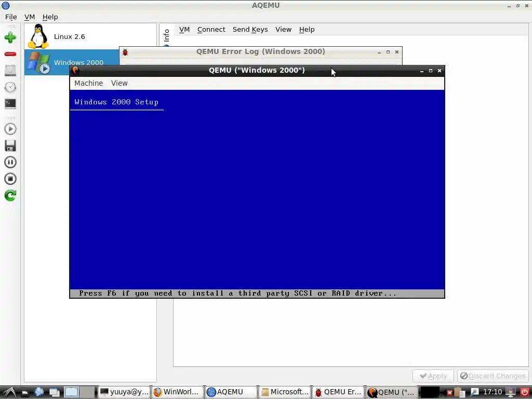Reset the VM with the green arrow

tap(10, 195)
